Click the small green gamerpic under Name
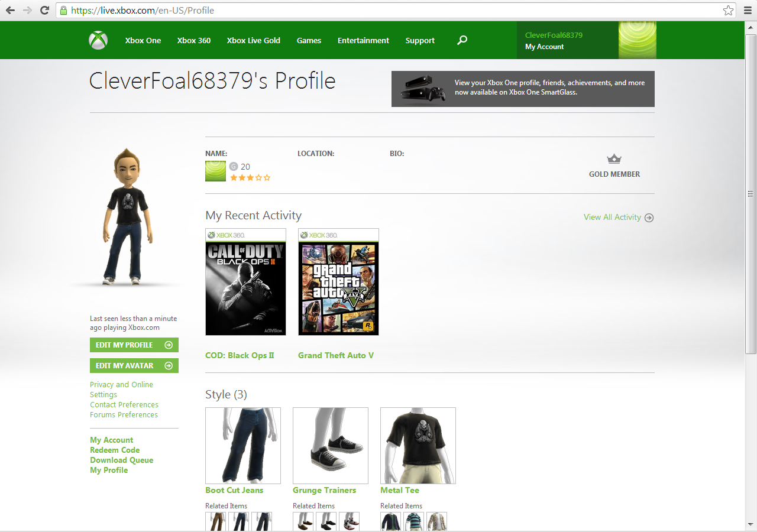This screenshot has height=532, width=757. 215,171
